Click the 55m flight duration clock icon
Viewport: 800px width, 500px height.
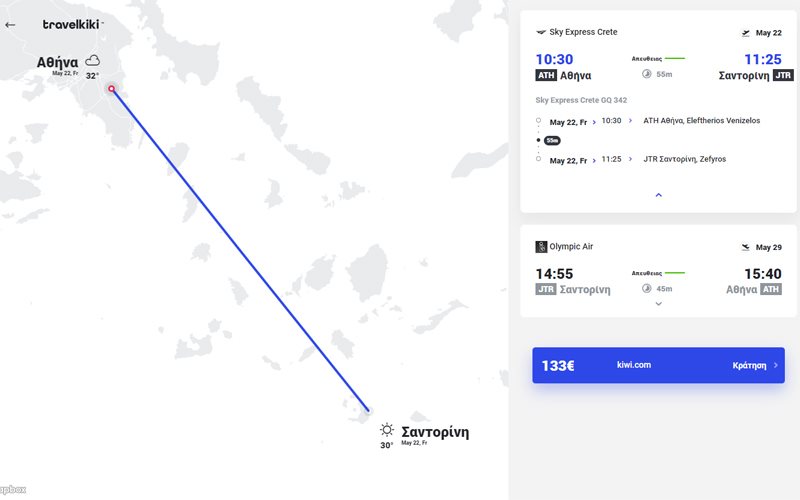coord(646,74)
